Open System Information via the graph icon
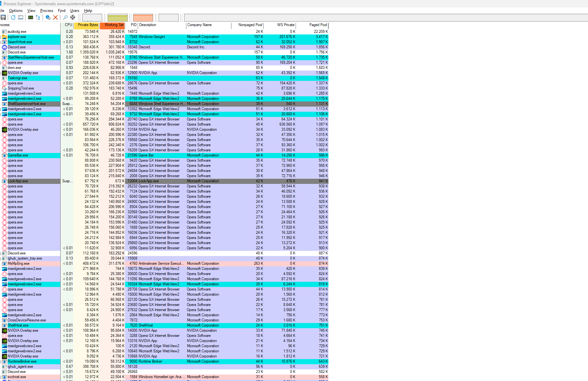 [x=31, y=17]
